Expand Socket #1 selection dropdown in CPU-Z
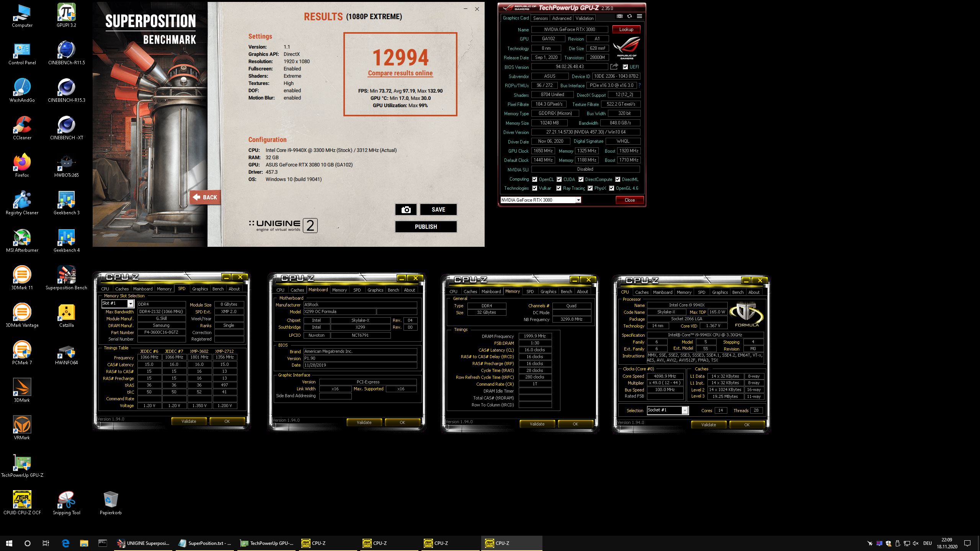980x551 pixels. coord(685,411)
